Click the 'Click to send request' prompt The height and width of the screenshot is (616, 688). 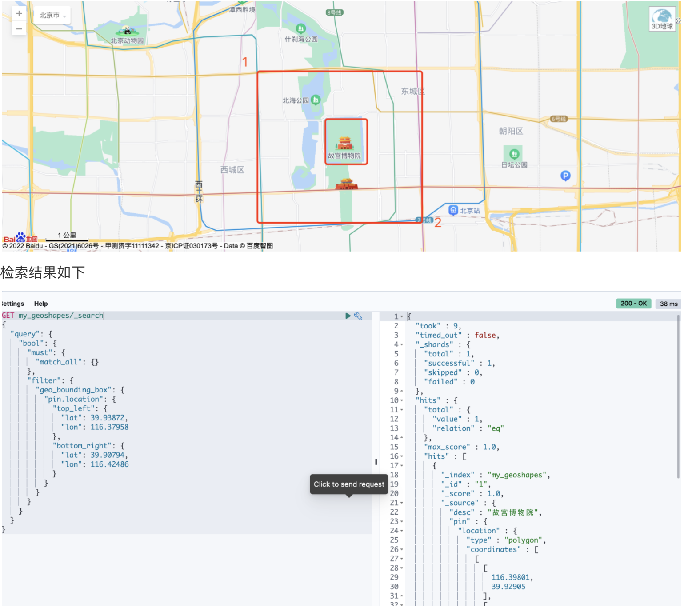(348, 484)
